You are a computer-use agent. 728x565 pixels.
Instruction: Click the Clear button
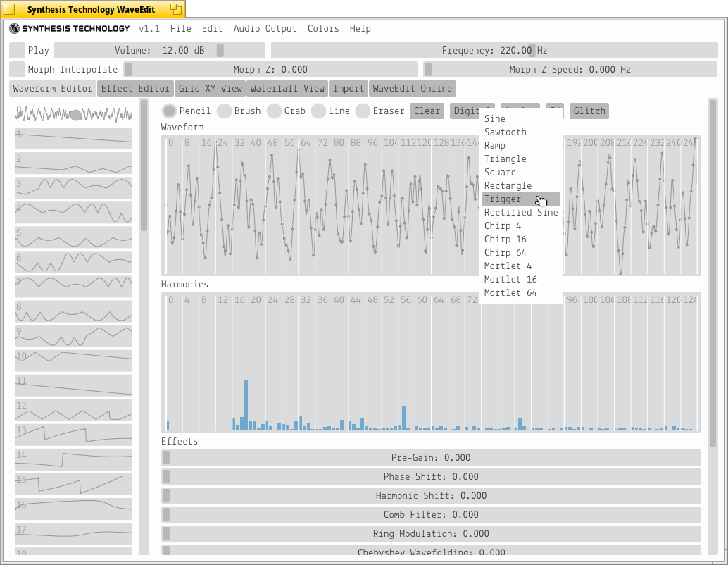[x=427, y=111]
